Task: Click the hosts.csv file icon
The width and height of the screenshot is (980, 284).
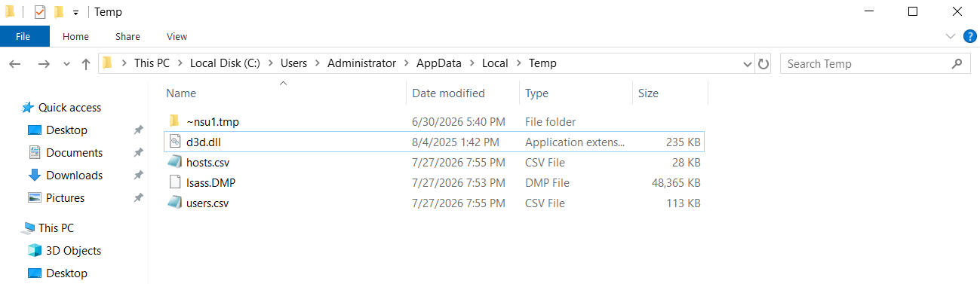Action: pos(174,162)
